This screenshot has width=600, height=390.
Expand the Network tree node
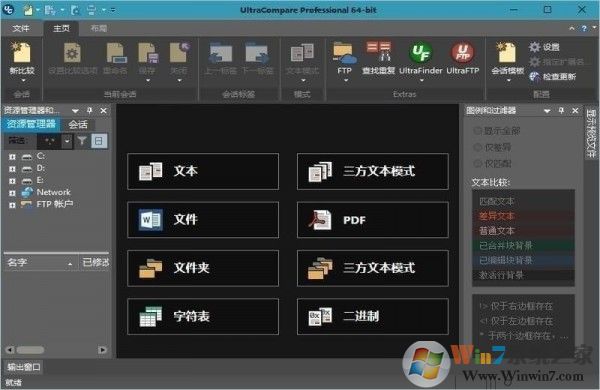click(12, 193)
